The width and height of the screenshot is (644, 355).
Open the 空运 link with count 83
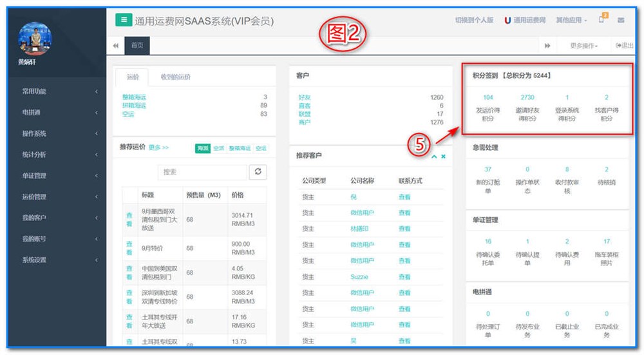pos(128,114)
